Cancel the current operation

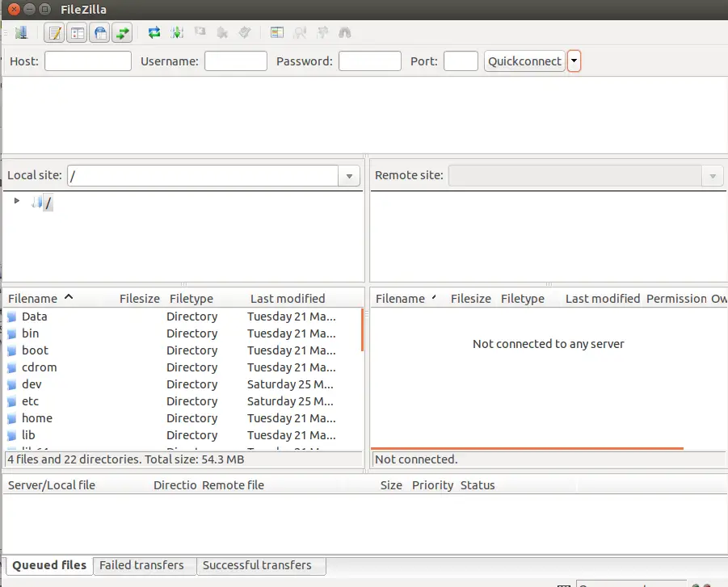200,32
